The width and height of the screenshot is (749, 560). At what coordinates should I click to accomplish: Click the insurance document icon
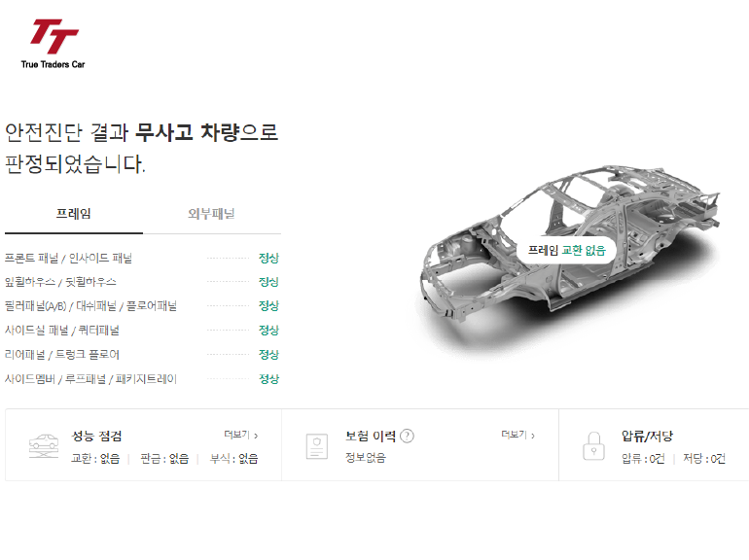click(x=317, y=446)
